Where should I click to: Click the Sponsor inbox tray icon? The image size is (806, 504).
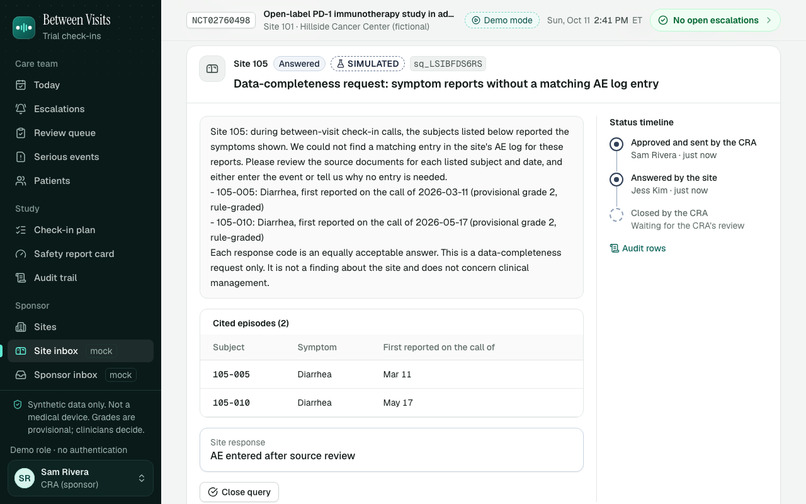click(21, 375)
